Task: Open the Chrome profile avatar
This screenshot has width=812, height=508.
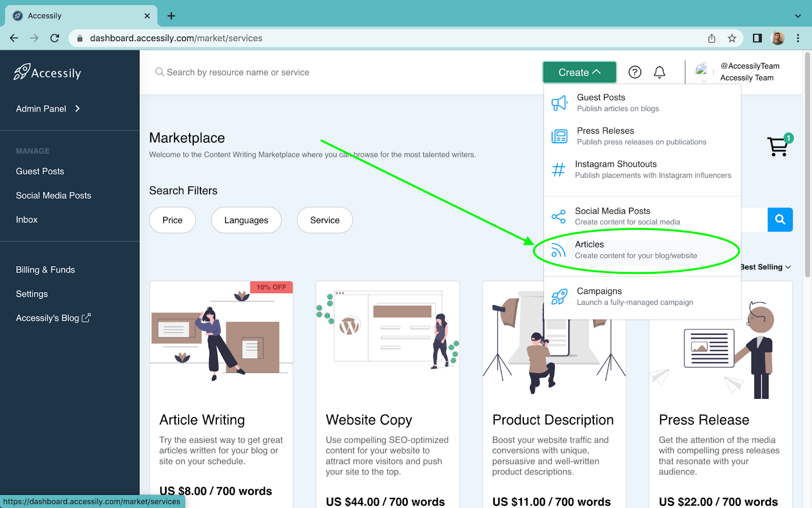Action: pyautogui.click(x=777, y=38)
